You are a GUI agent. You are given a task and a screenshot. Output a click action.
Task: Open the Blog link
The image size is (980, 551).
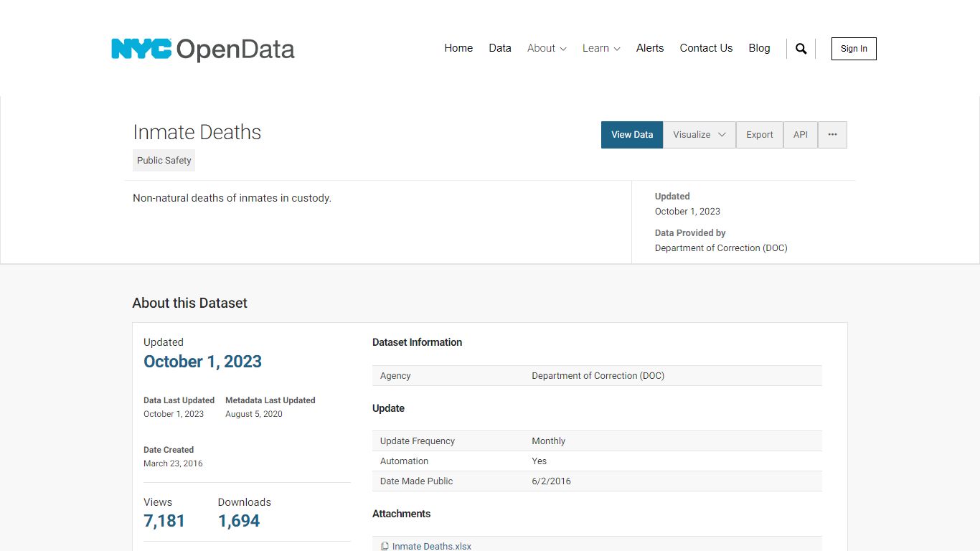point(759,48)
